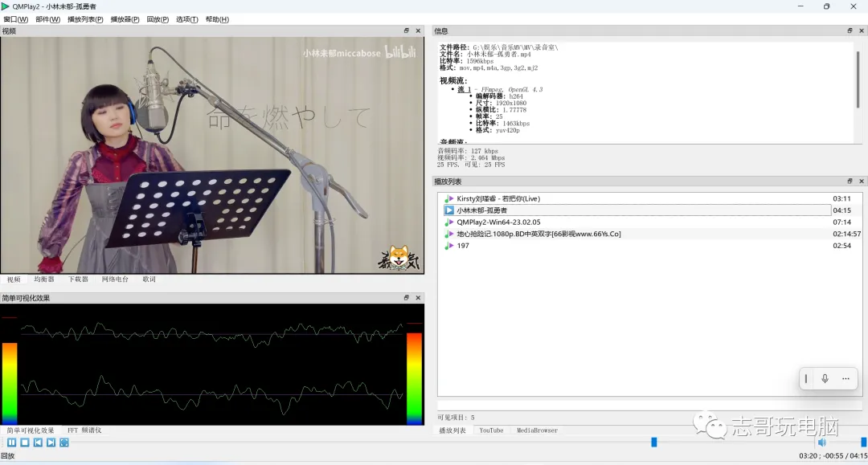868x465 pixels.
Task: Pause playback with the pause button
Action: point(11,443)
